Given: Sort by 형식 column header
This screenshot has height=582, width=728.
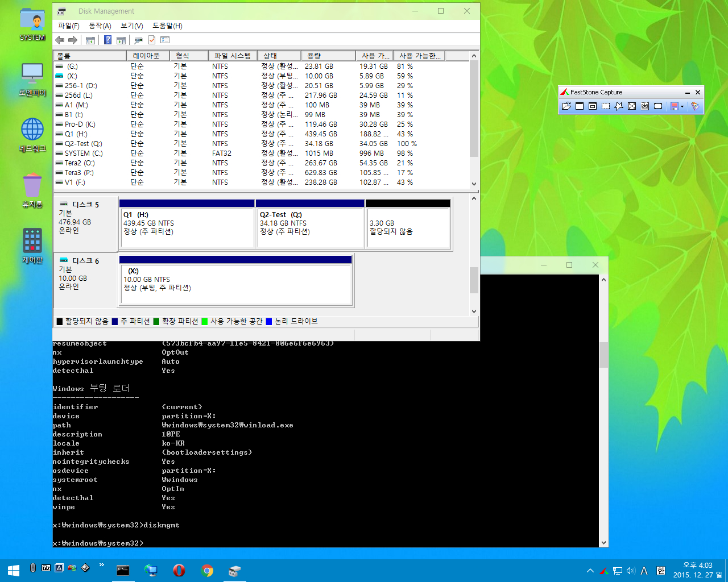Looking at the screenshot, I should [188, 56].
